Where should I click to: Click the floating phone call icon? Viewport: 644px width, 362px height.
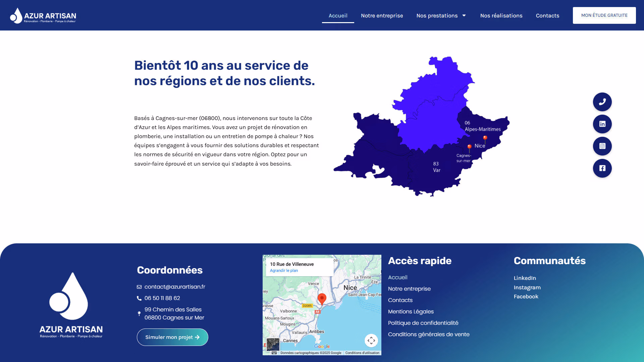point(602,102)
